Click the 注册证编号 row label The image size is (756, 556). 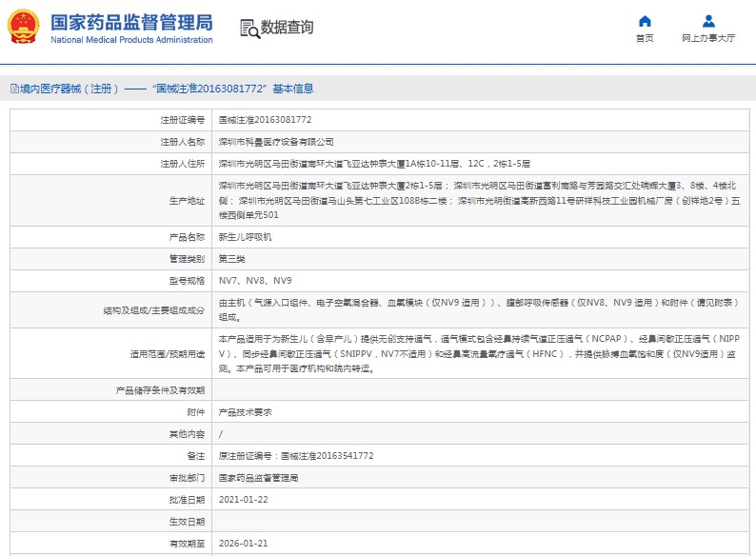tap(182, 120)
